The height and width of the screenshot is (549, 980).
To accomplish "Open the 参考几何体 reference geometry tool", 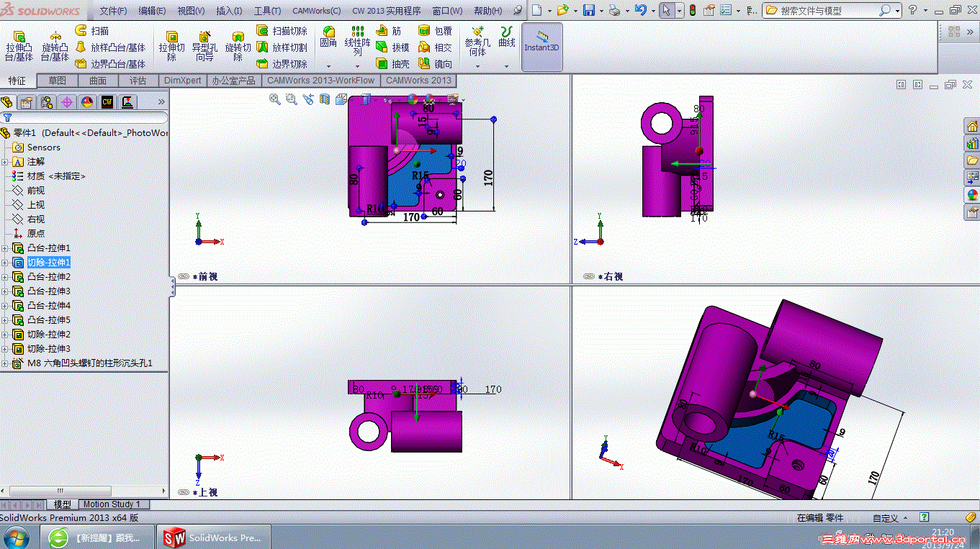I will (477, 41).
